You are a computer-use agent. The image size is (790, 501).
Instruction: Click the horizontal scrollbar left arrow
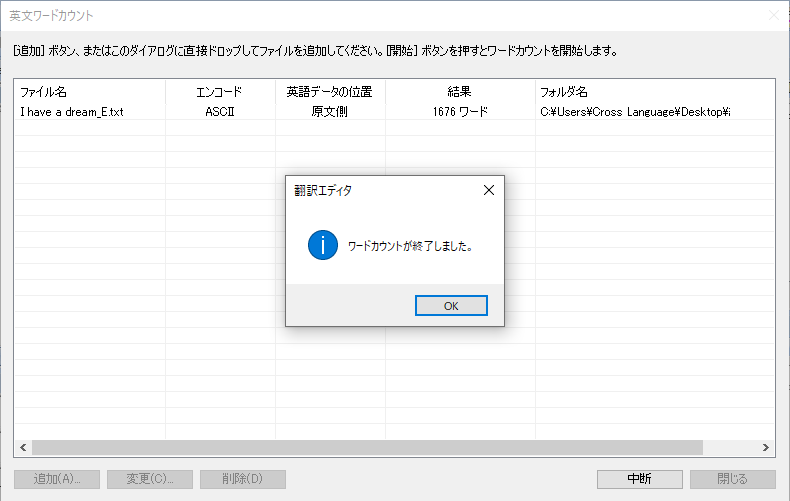pyautogui.click(x=23, y=448)
